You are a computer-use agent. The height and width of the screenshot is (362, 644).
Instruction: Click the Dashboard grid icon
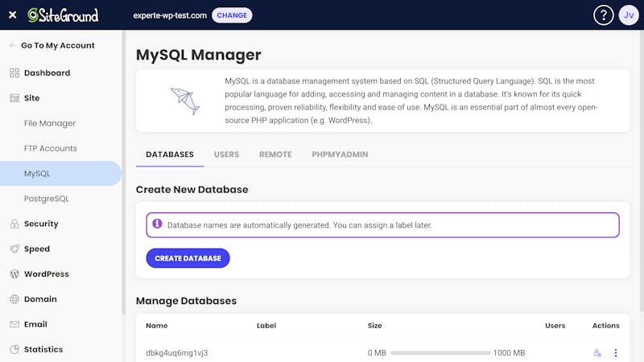[14, 73]
